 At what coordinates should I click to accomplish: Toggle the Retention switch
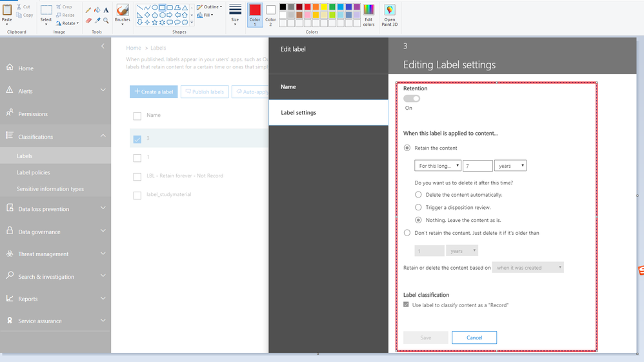tap(412, 99)
